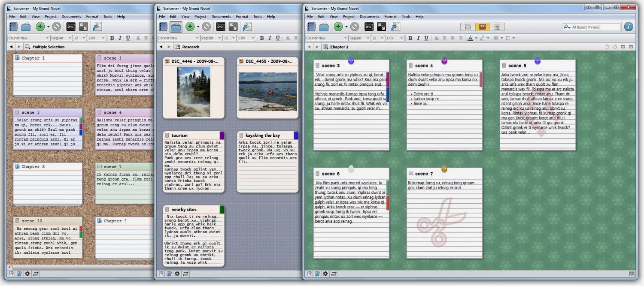The height and width of the screenshot is (286, 644).
Task: Toggle Bold in middle Research window
Action: [x=261, y=38]
